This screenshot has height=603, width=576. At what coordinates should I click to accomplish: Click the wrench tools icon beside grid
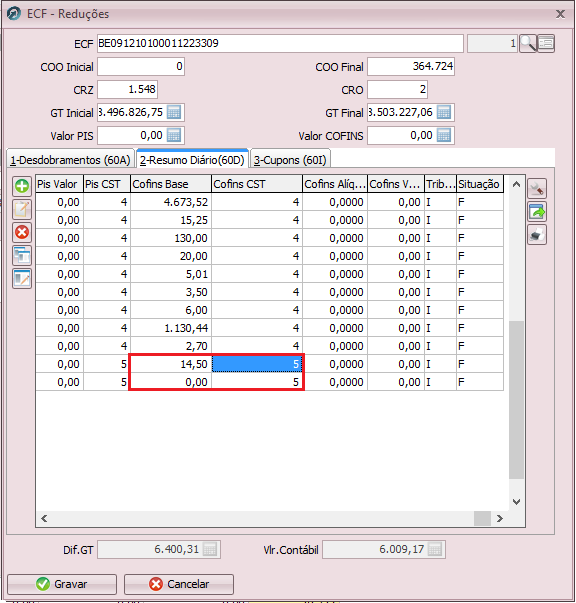[537, 189]
